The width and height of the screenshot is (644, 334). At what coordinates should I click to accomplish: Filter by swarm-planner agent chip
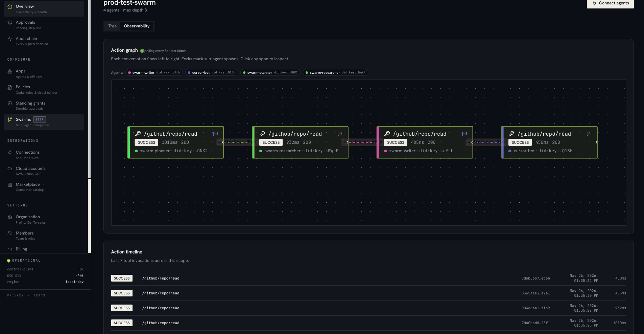[270, 72]
